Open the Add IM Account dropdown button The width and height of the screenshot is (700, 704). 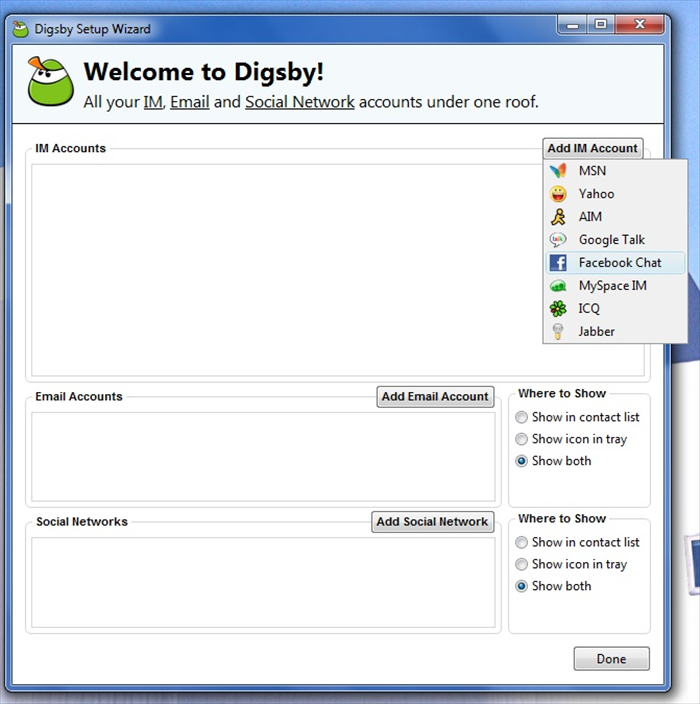(x=593, y=149)
